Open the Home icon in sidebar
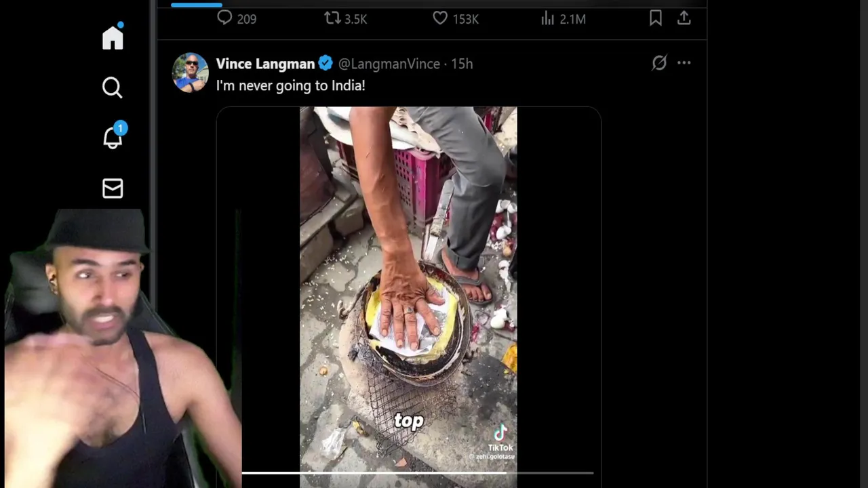This screenshot has height=488, width=868. [x=113, y=37]
